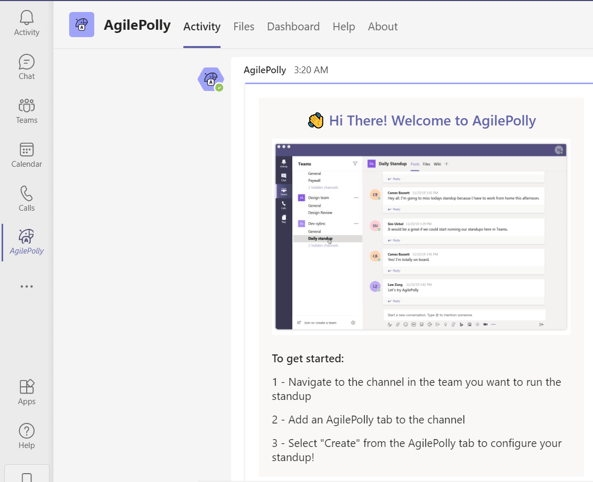Viewport: 593px width, 482px height.
Task: Open the Chat section
Action: [x=26, y=67]
